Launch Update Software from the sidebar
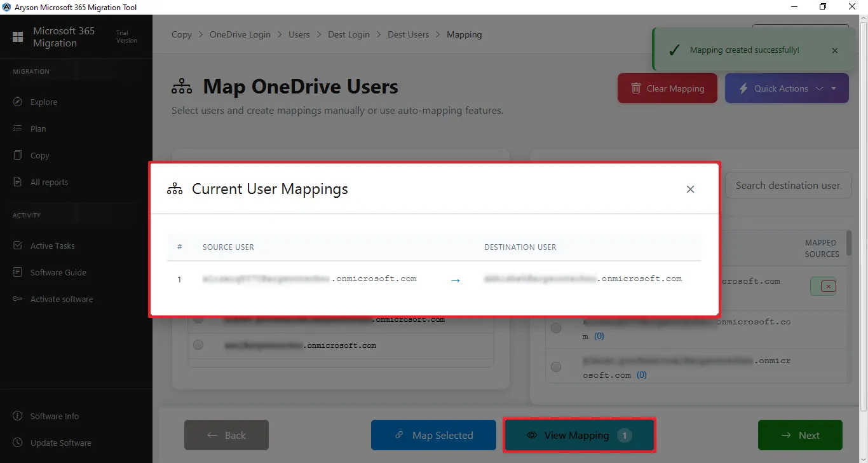 tap(60, 443)
